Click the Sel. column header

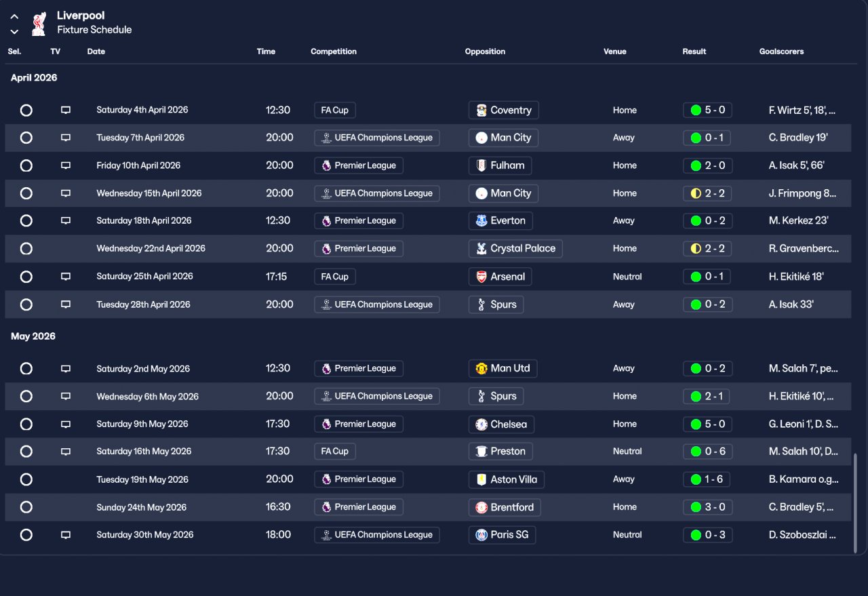pyautogui.click(x=15, y=52)
